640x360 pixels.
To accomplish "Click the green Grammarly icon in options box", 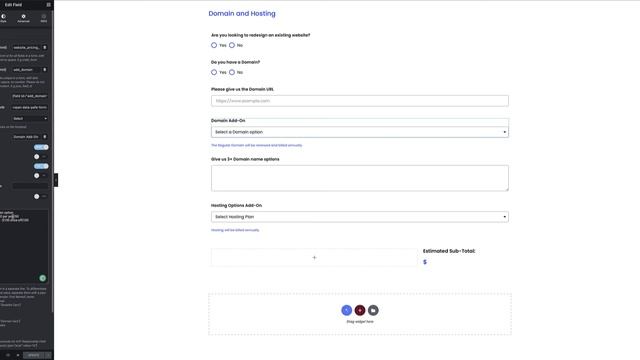I will click(42, 278).
